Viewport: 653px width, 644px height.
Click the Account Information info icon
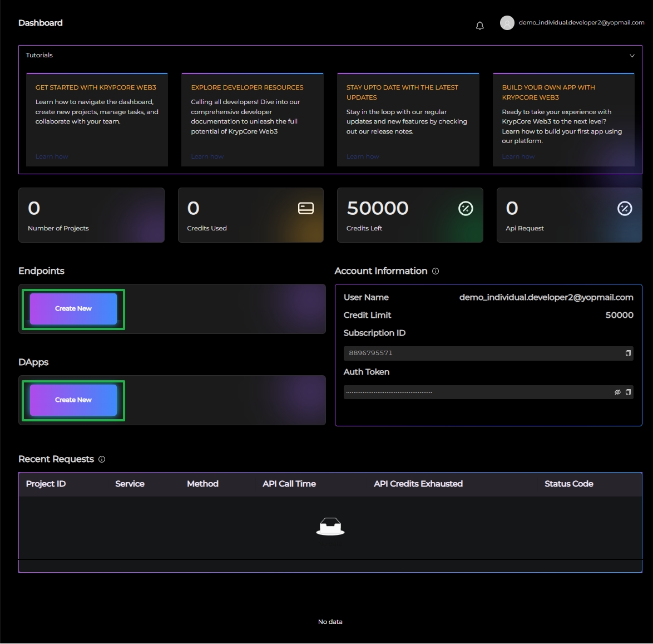(x=436, y=272)
